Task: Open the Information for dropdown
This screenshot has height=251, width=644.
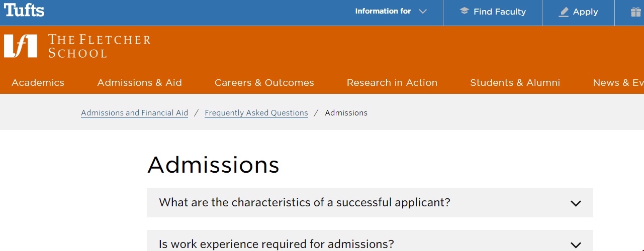Action: tap(383, 11)
